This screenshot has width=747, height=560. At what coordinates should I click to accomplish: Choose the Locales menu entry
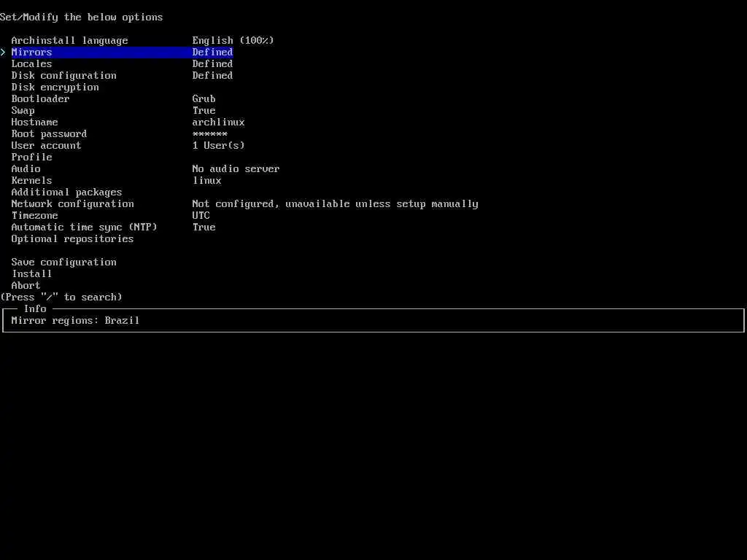pos(31,64)
